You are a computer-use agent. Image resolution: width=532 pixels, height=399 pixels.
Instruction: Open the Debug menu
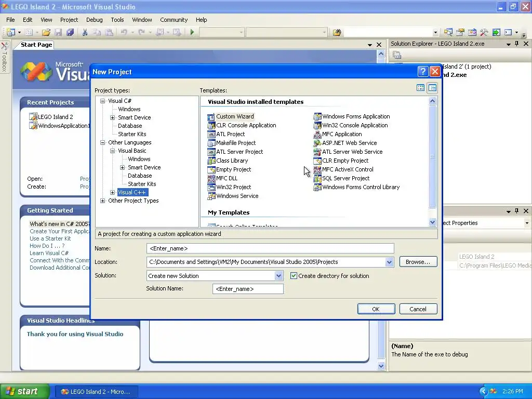(95, 20)
